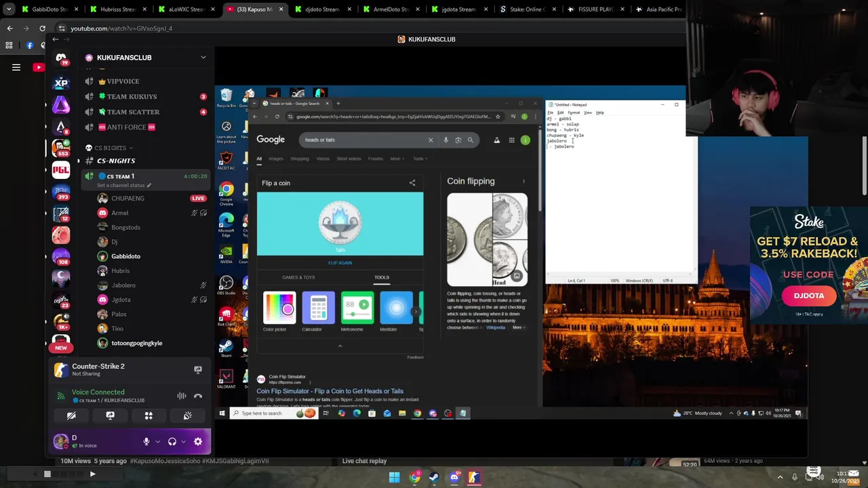
Task: Disconnect from voice channel
Action: (198, 396)
